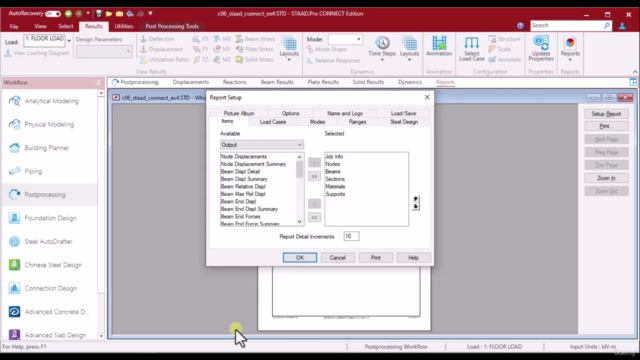Click the Select Load Case icon
640x360 pixels.
(x=471, y=48)
